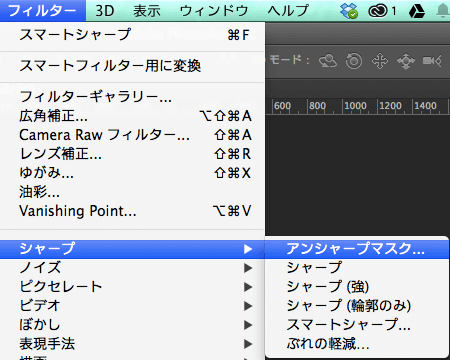
Task: Open the 3D menu
Action: click(105, 11)
